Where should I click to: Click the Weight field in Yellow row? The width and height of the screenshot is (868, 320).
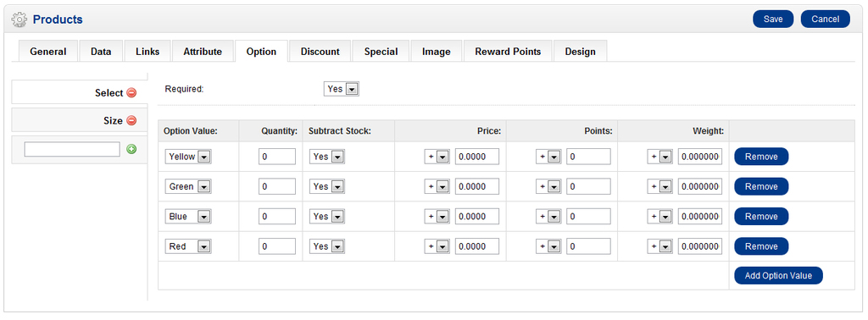pos(700,157)
